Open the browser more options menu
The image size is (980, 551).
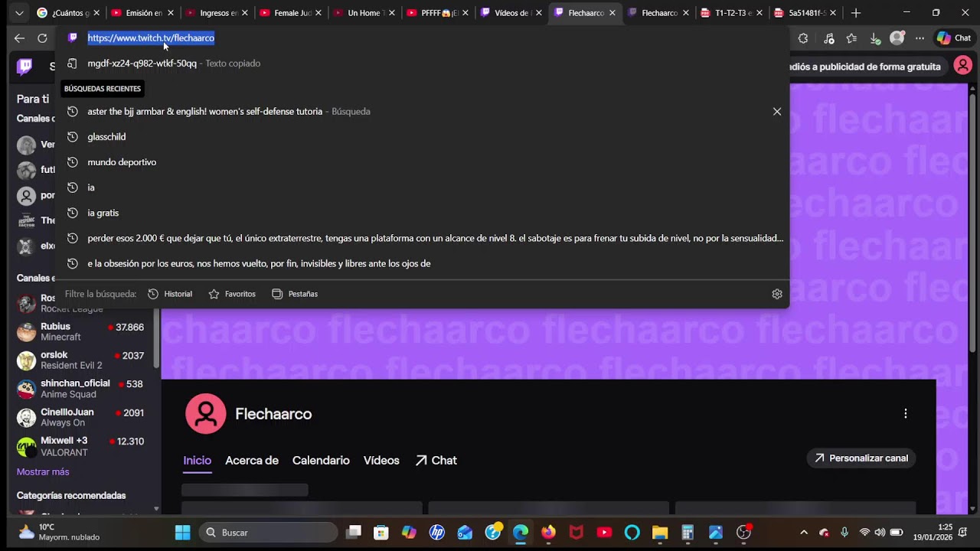(x=920, y=38)
